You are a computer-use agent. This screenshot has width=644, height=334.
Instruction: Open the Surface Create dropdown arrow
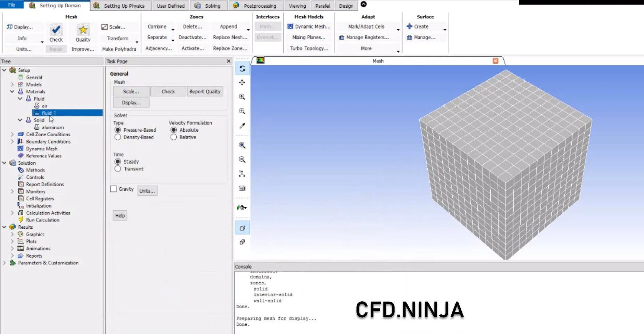point(445,30)
